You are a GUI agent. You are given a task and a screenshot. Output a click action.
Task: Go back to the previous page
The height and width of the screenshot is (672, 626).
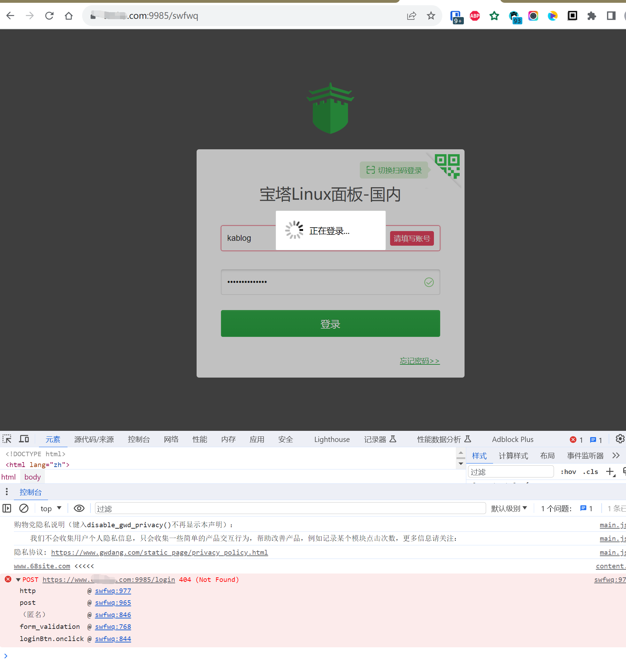coord(10,16)
